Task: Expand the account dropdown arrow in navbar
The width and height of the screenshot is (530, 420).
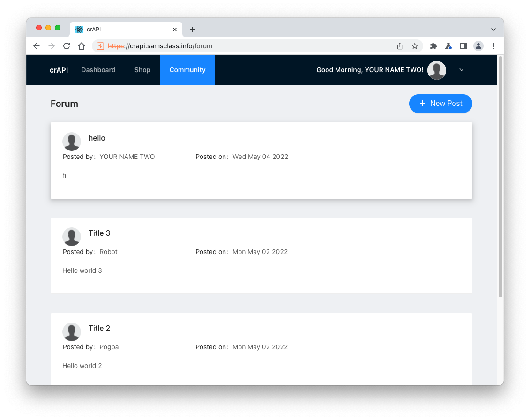Action: [462, 70]
